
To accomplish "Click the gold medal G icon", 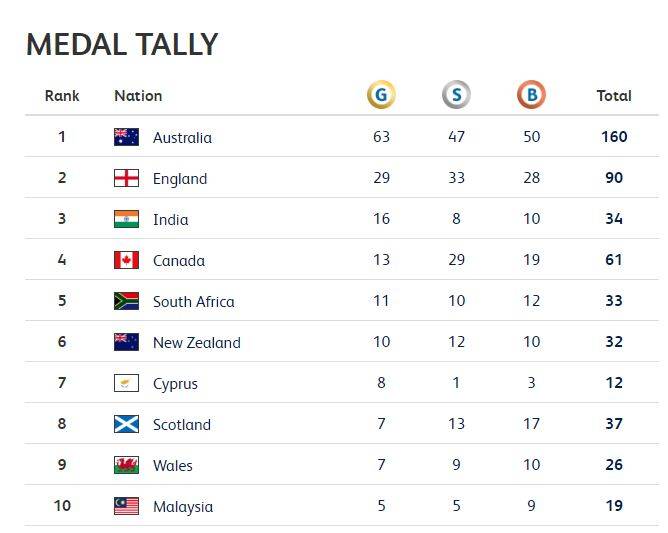I will pos(381,95).
